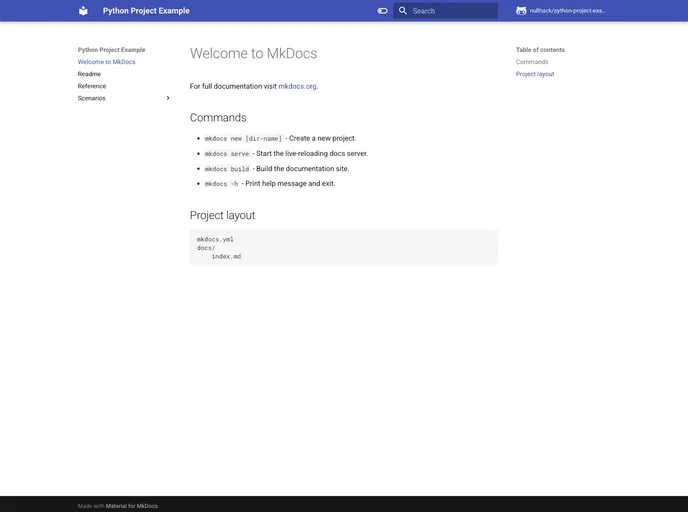The image size is (688, 512).
Task: Open the GitHub repository icon in header
Action: [x=521, y=11]
